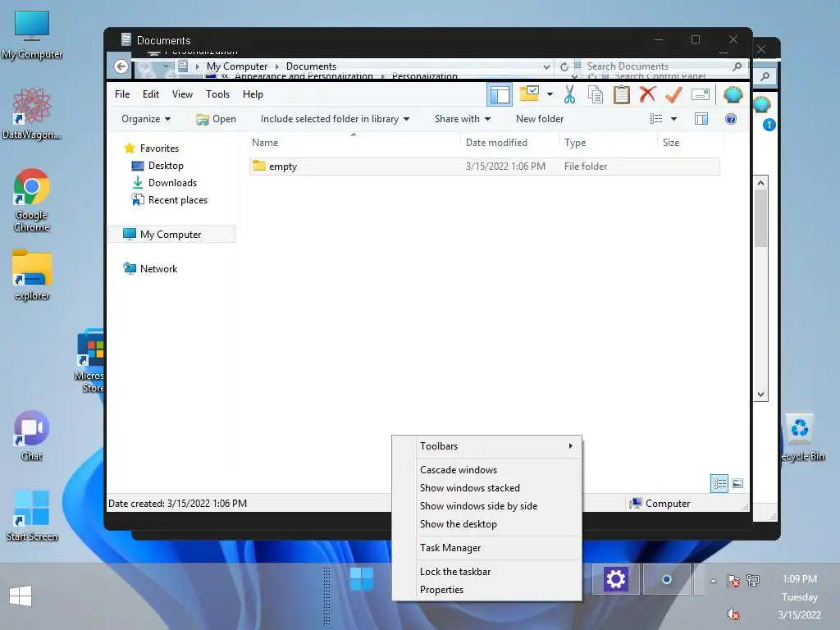Open the Recycle Bin desktop icon
840x630 pixels.
pos(801,437)
